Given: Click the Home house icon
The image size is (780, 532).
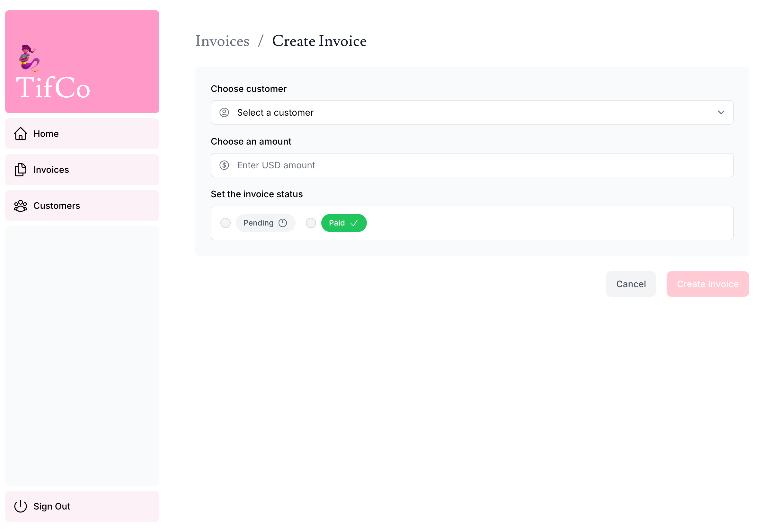Looking at the screenshot, I should click(x=21, y=134).
